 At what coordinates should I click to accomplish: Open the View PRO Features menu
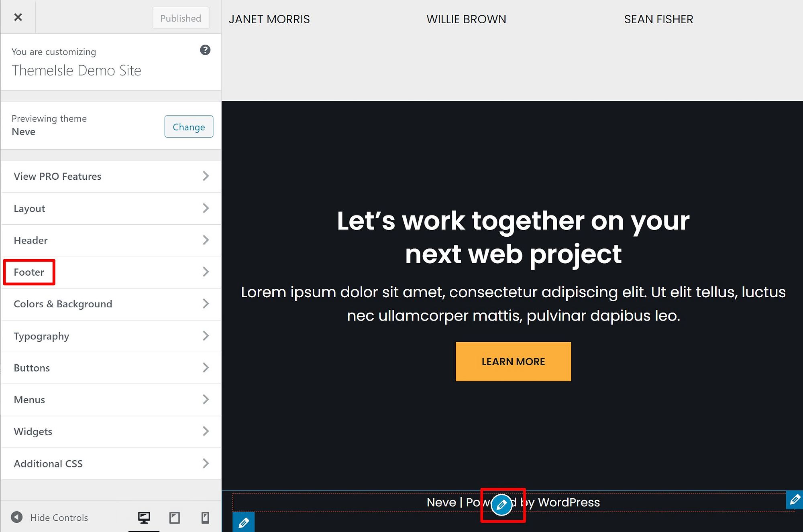(x=110, y=176)
